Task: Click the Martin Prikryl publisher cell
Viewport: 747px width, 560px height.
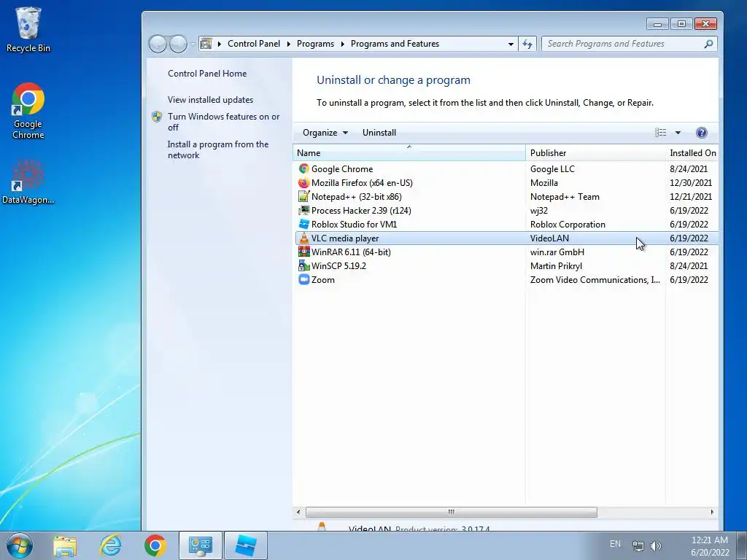Action: (x=556, y=266)
